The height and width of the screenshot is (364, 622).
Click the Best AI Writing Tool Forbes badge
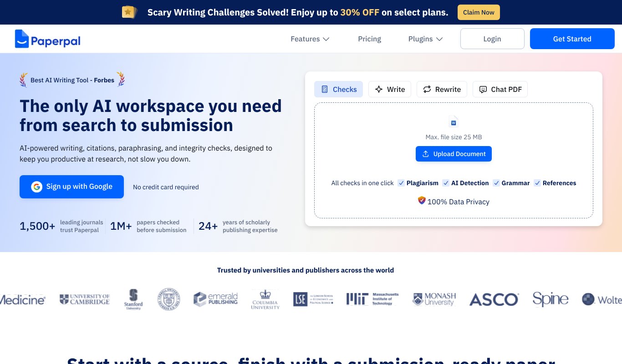(x=72, y=80)
